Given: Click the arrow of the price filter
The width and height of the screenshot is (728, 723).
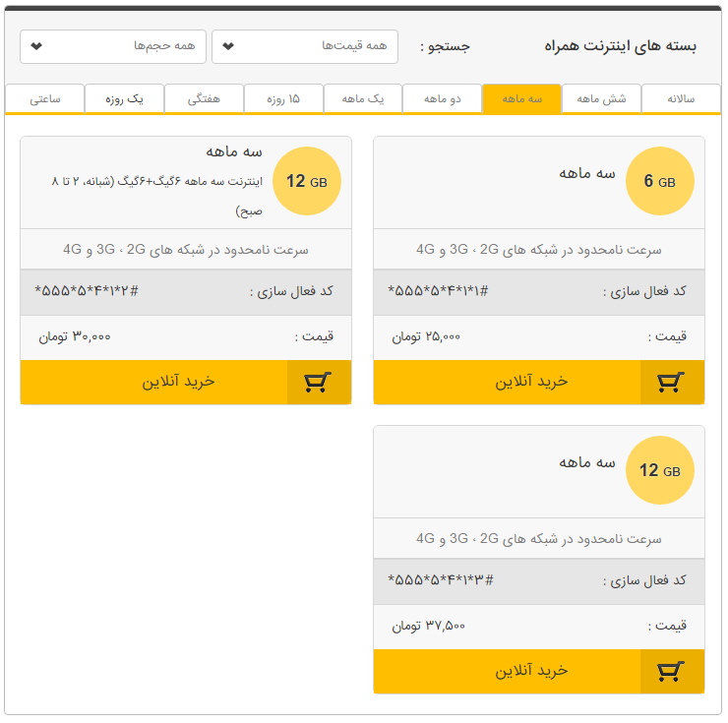Looking at the screenshot, I should tap(228, 46).
